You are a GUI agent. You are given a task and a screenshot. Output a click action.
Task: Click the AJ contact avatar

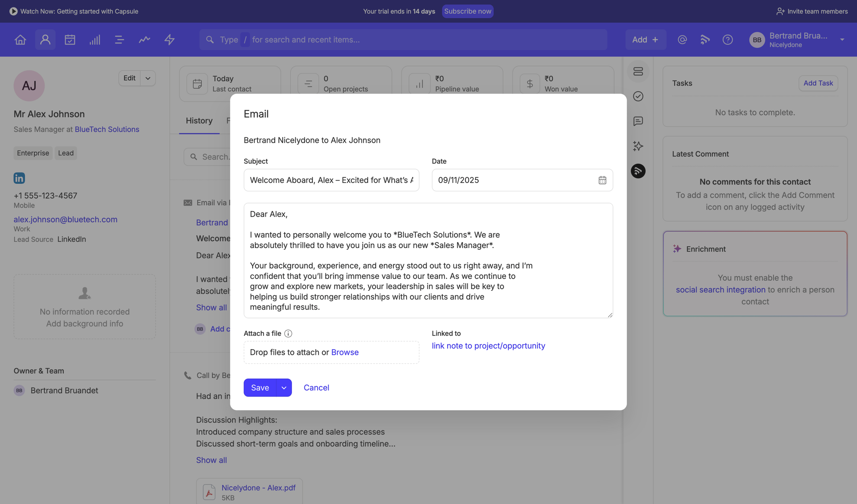tap(29, 86)
